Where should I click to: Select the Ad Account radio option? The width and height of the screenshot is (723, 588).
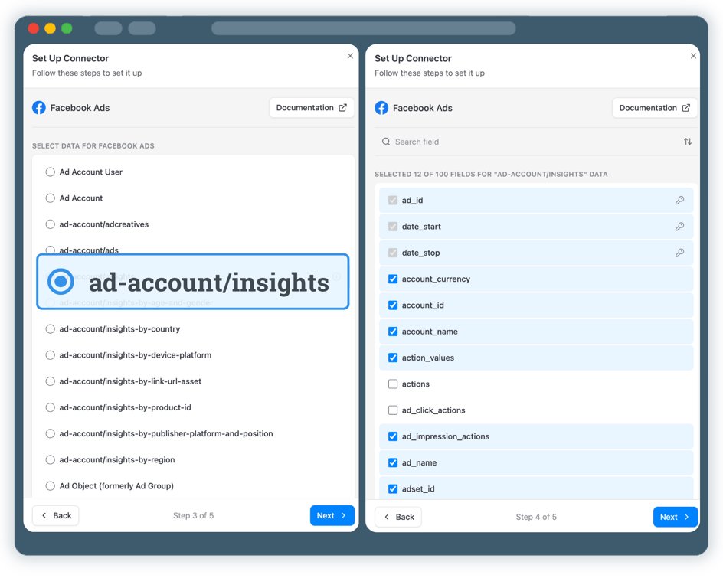coord(51,198)
